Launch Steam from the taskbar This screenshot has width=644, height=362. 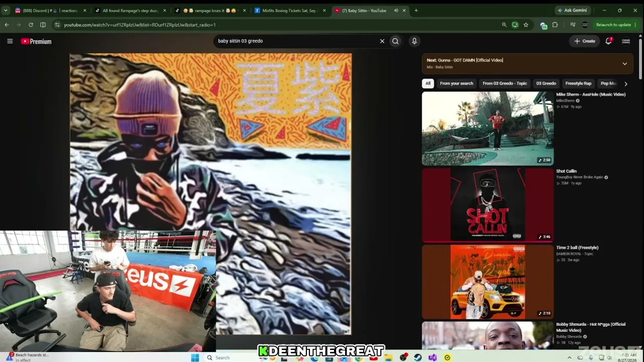418,357
